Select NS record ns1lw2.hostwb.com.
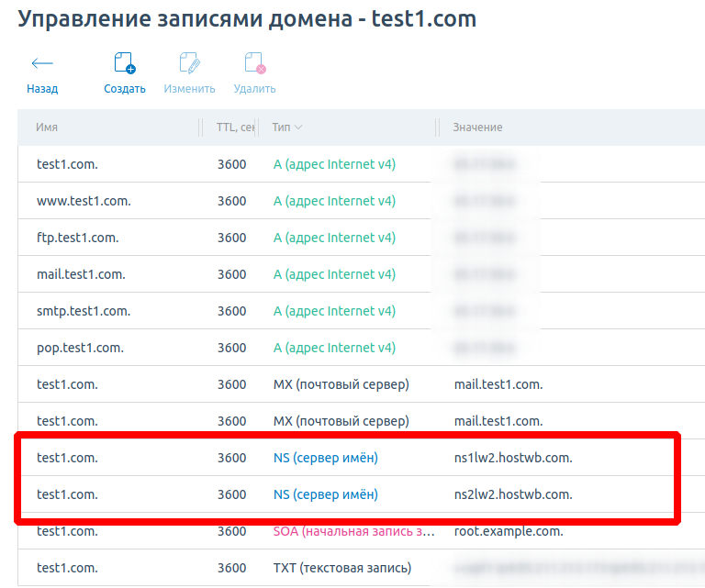This screenshot has width=705, height=588. pyautogui.click(x=513, y=458)
